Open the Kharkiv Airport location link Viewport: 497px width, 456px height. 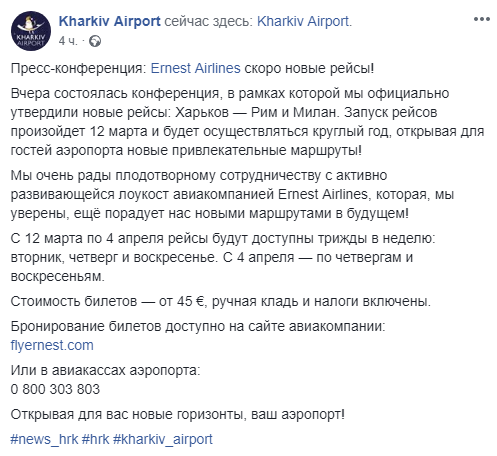tap(303, 21)
